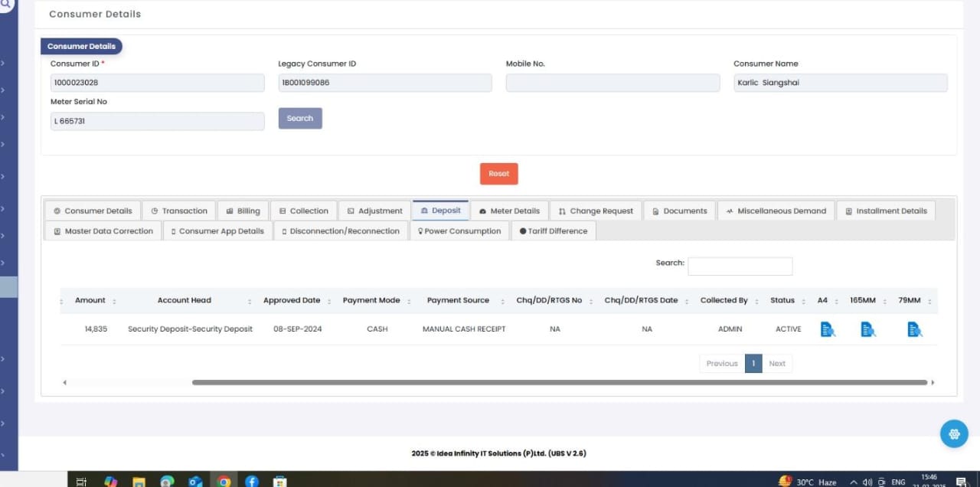Click the 'ACTIVE' status cell
The width and height of the screenshot is (980, 487).
788,329
